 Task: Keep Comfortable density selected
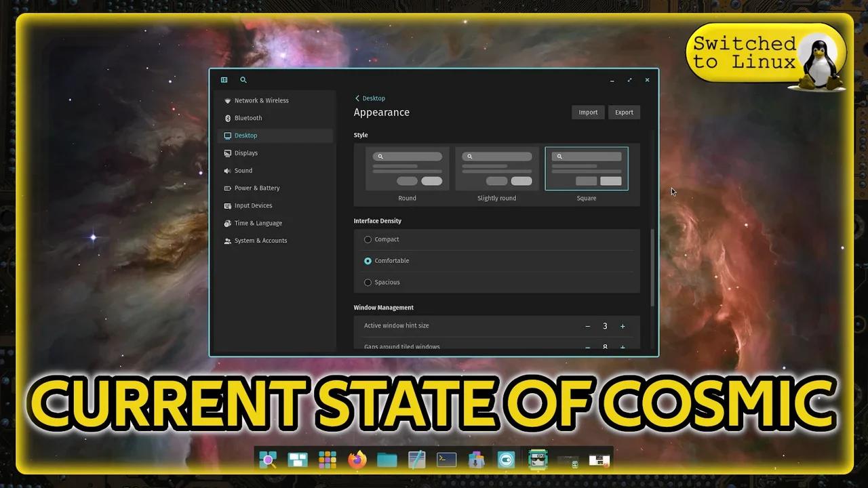click(x=368, y=261)
